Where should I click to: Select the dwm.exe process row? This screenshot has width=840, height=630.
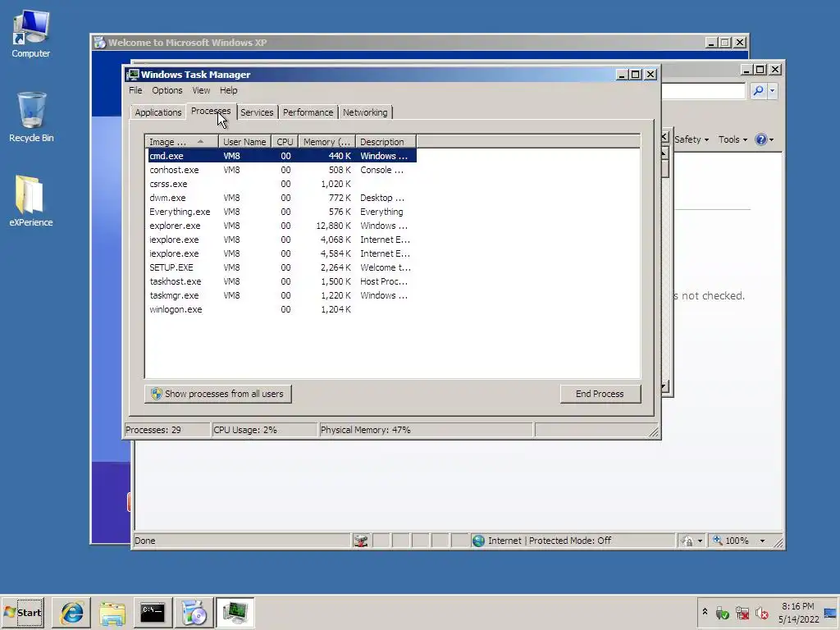282,198
